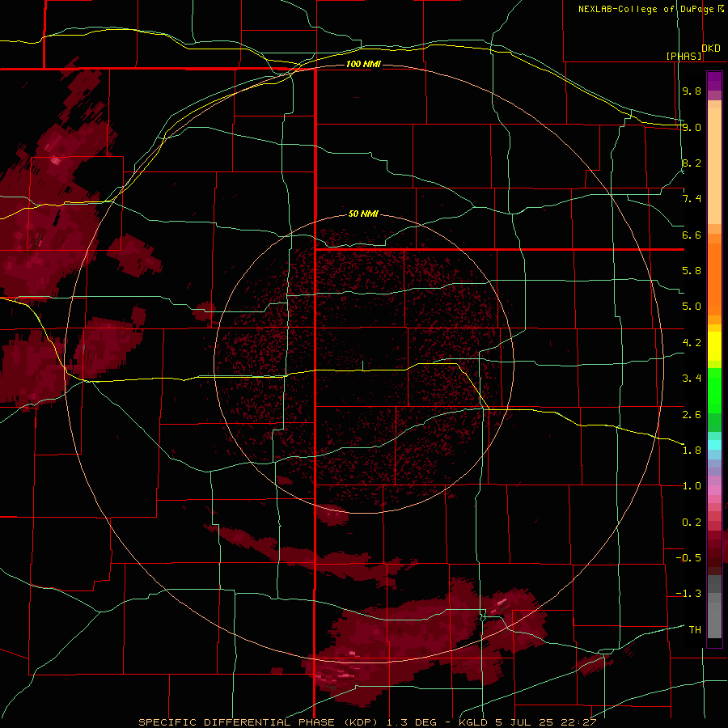
Task: Click the 3.4 scale value
Action: pos(692,379)
